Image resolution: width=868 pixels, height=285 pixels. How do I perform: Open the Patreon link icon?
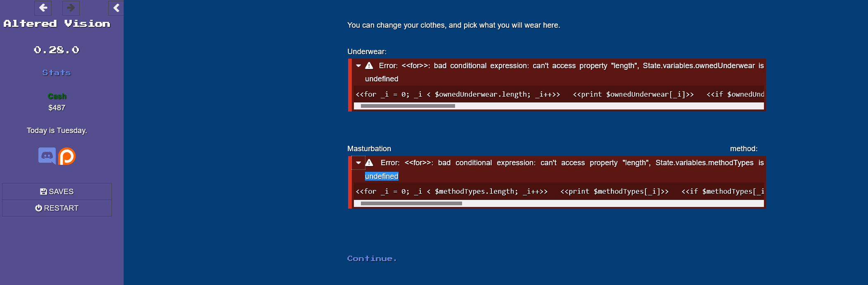pyautogui.click(x=67, y=156)
